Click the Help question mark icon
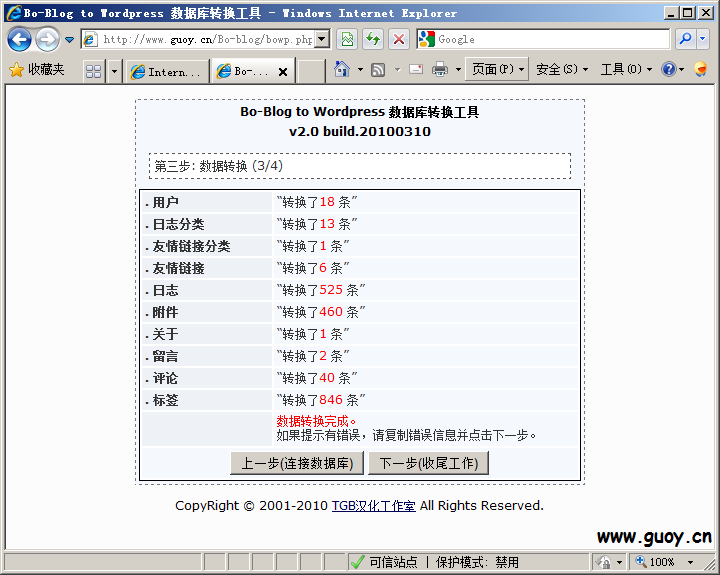 point(669,69)
